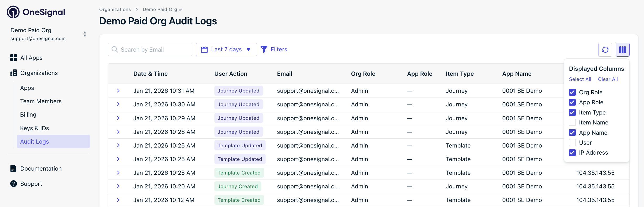Click Organizations breadcrumb

[115, 9]
